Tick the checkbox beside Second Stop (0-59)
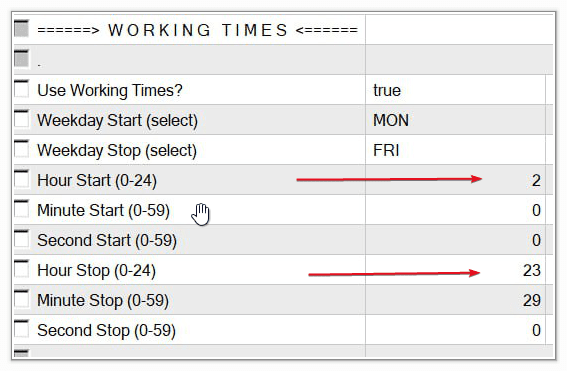 pyautogui.click(x=21, y=329)
